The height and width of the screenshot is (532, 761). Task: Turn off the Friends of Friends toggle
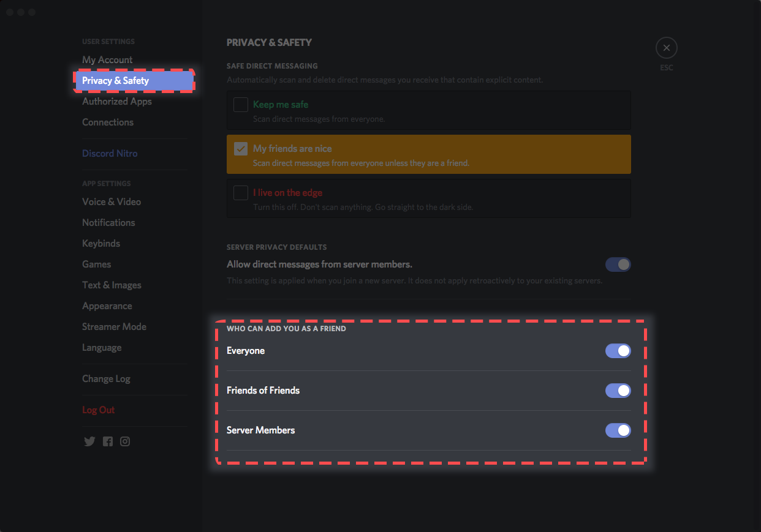pos(618,391)
